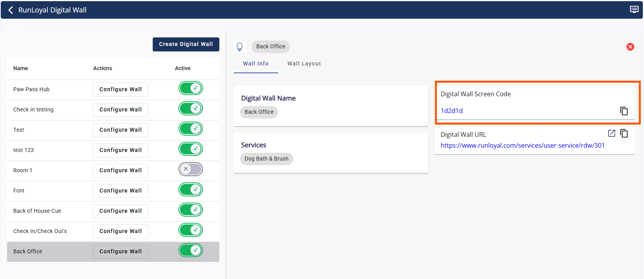Select the 1d2d1d screen code text
Viewport: 644px width, 279px height.
(x=452, y=111)
